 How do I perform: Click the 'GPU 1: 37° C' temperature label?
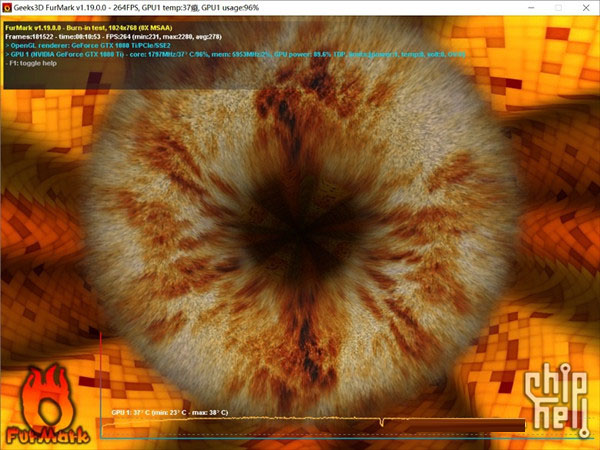[x=170, y=412]
